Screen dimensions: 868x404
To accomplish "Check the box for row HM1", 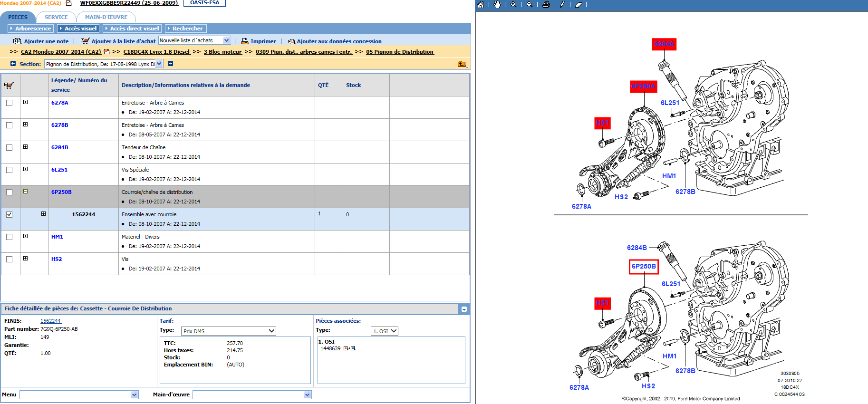I will tap(10, 237).
